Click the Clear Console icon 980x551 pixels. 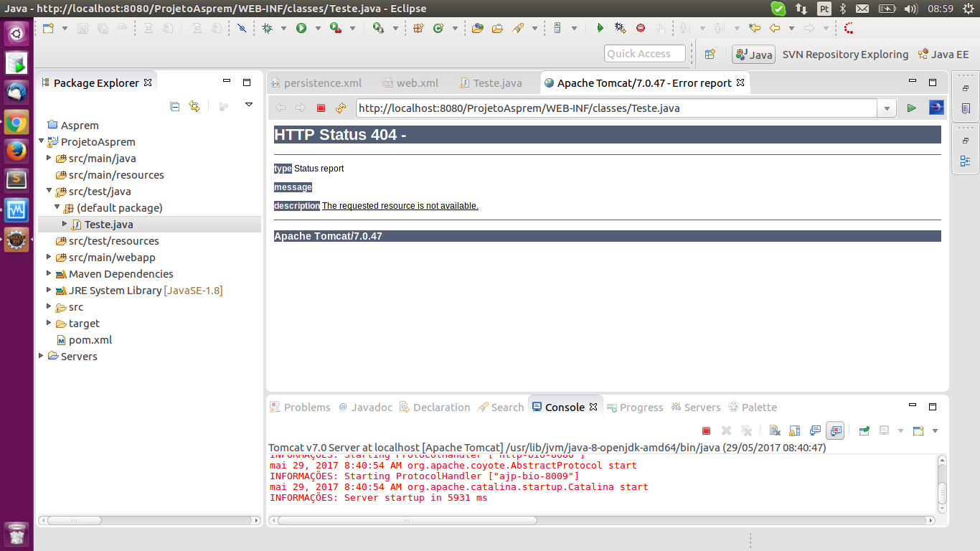775,430
